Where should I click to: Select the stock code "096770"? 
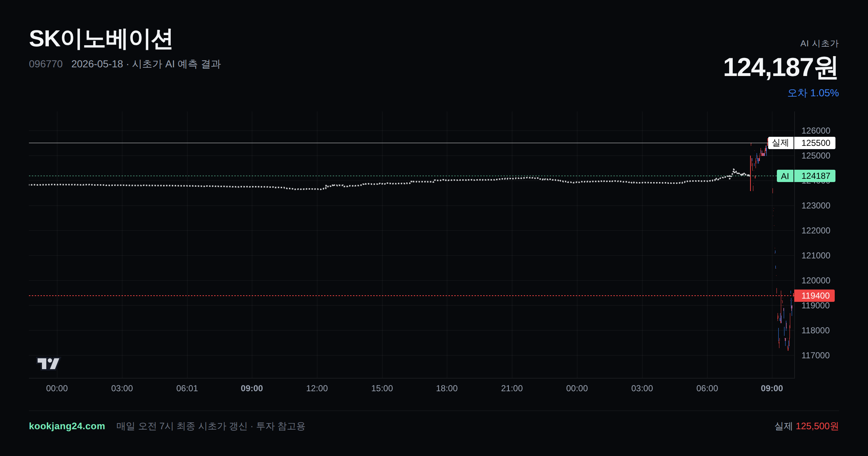tap(46, 64)
